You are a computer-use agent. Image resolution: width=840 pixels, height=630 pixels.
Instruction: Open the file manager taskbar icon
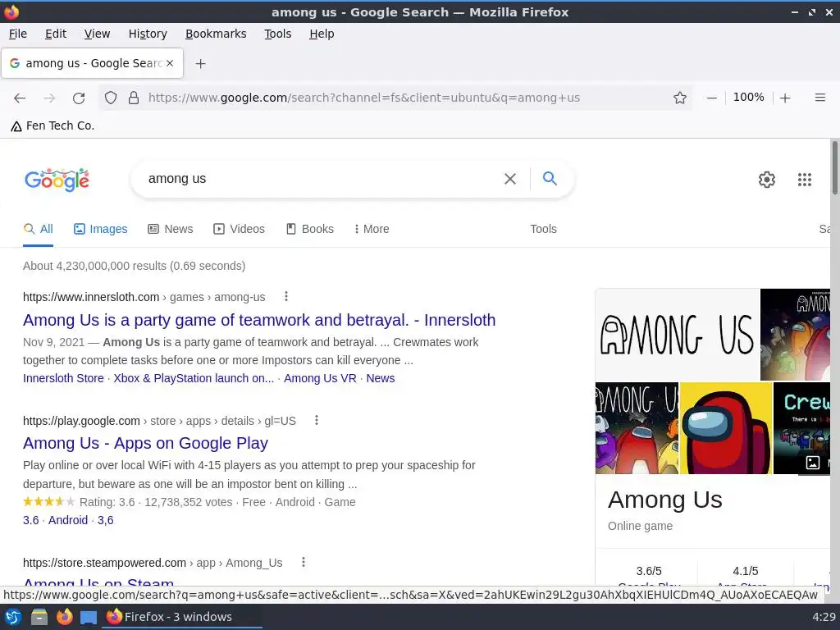tap(39, 617)
